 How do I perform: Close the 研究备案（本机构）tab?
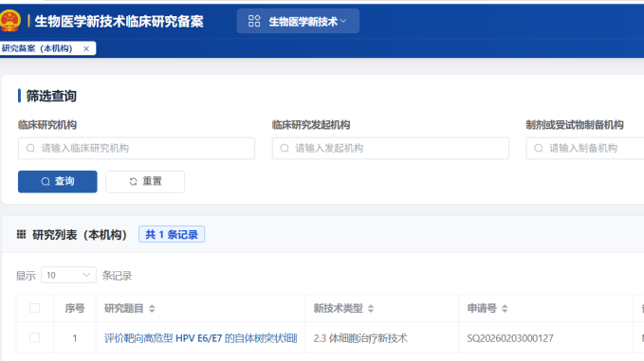(86, 48)
